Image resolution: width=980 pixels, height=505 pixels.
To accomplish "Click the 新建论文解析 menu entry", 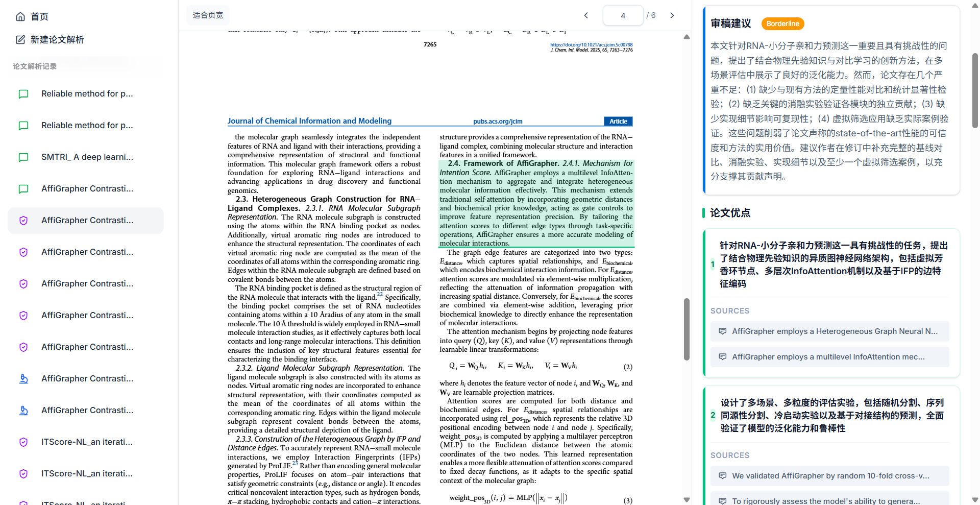I will [x=57, y=40].
